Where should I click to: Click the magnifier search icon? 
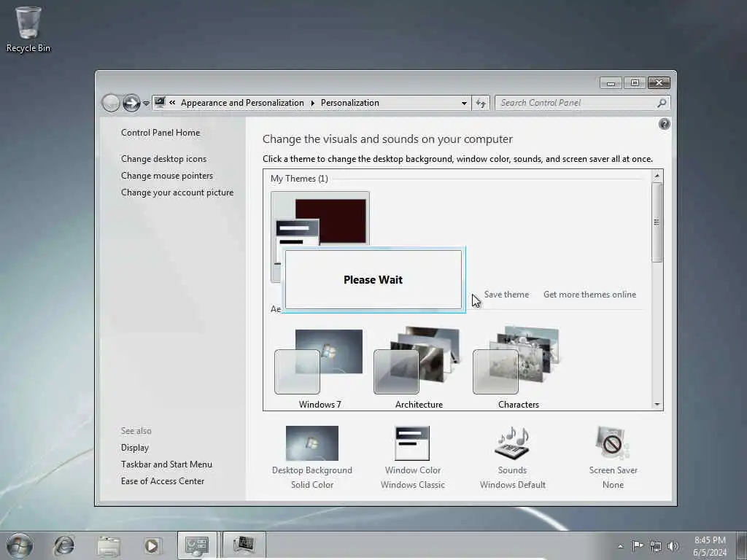(x=662, y=103)
